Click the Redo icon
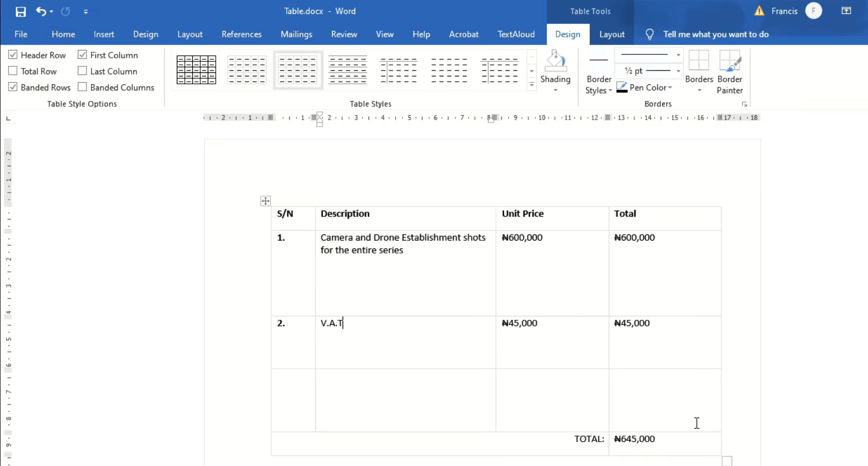The image size is (868, 466). coord(65,11)
